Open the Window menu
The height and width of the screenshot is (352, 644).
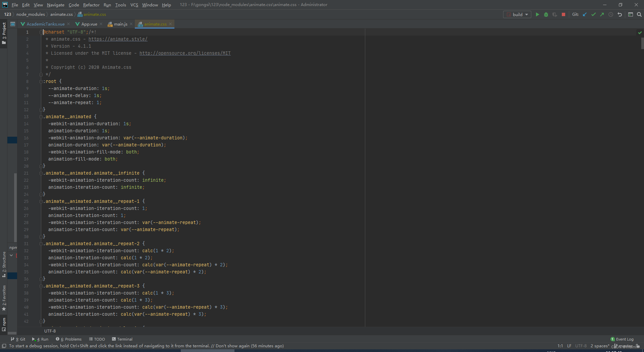(x=150, y=5)
